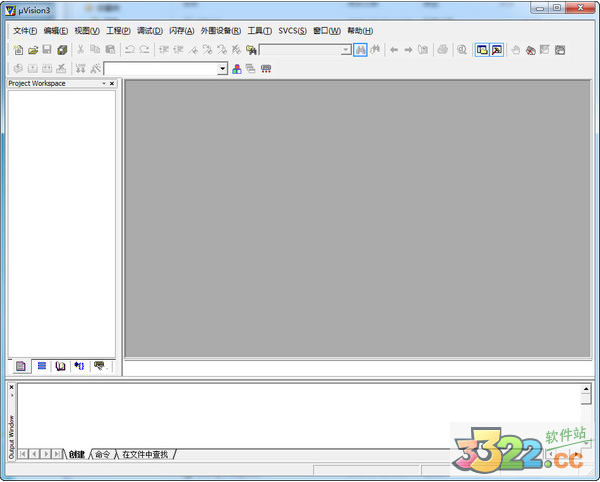Click the Kill All Breakpoints icon

click(x=530, y=50)
